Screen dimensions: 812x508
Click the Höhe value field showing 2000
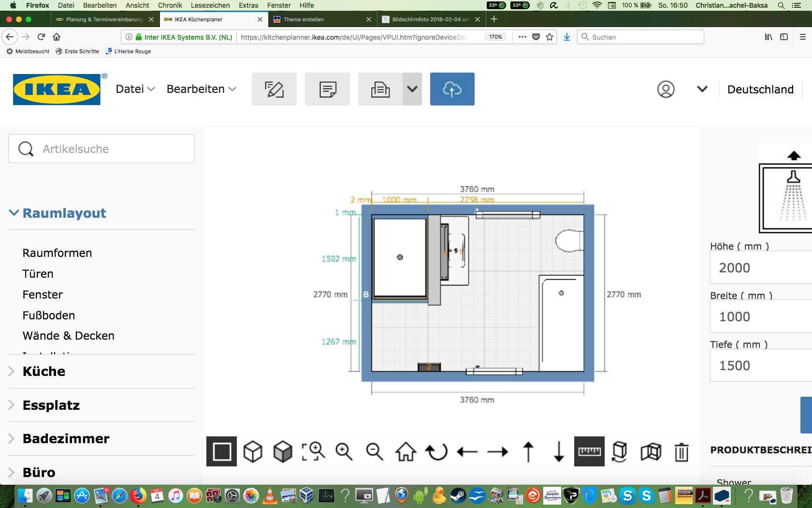click(761, 268)
